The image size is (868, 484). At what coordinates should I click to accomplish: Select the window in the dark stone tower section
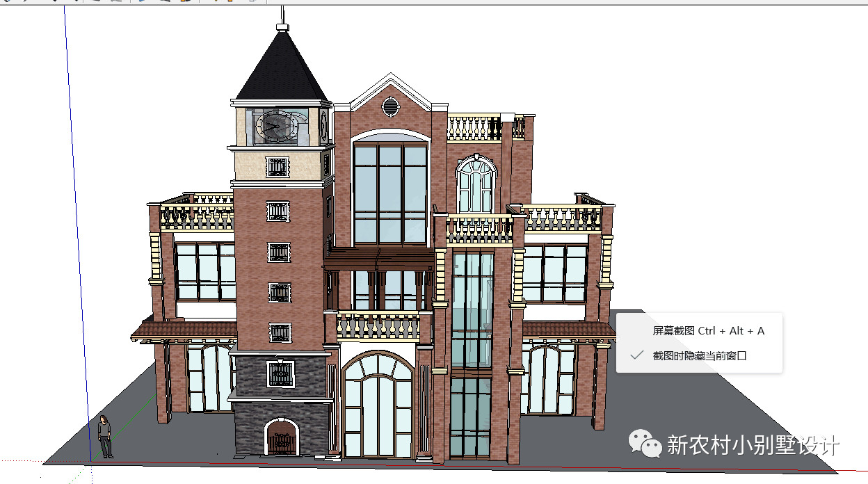tap(280, 373)
